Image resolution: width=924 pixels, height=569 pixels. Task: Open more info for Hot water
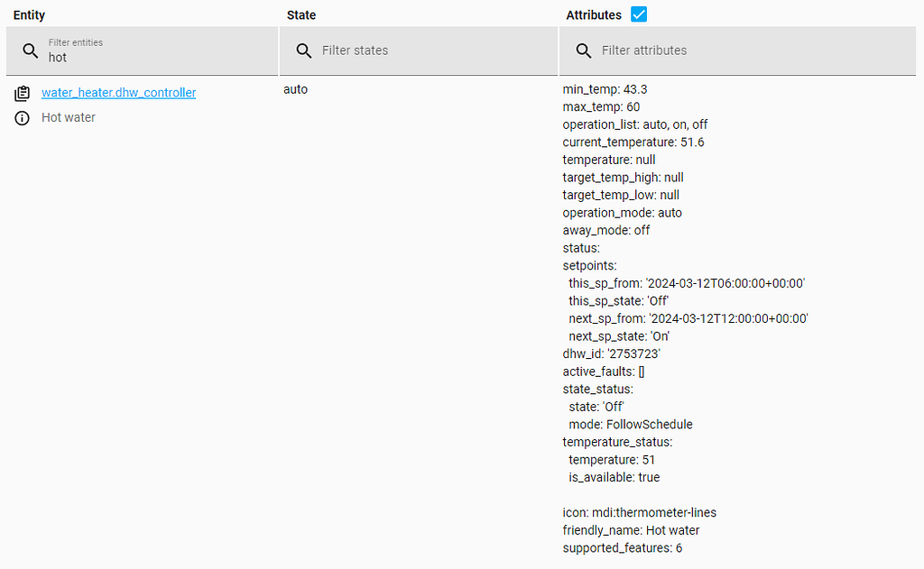point(23,118)
